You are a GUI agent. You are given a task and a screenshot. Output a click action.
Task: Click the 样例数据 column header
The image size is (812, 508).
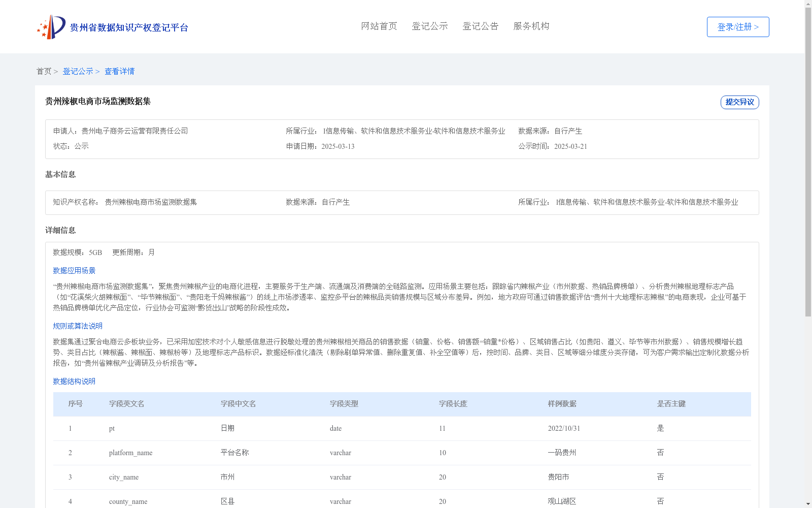[562, 404]
